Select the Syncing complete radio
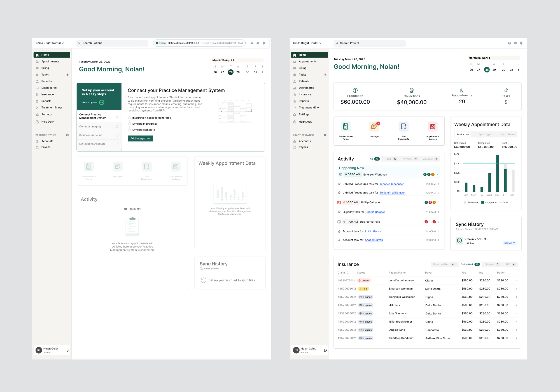 point(129,130)
